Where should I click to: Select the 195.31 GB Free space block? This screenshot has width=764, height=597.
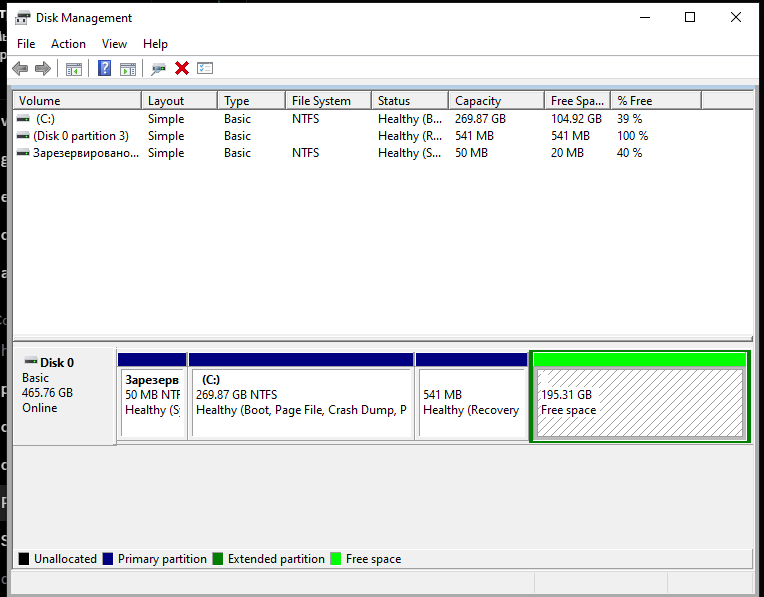pos(640,397)
